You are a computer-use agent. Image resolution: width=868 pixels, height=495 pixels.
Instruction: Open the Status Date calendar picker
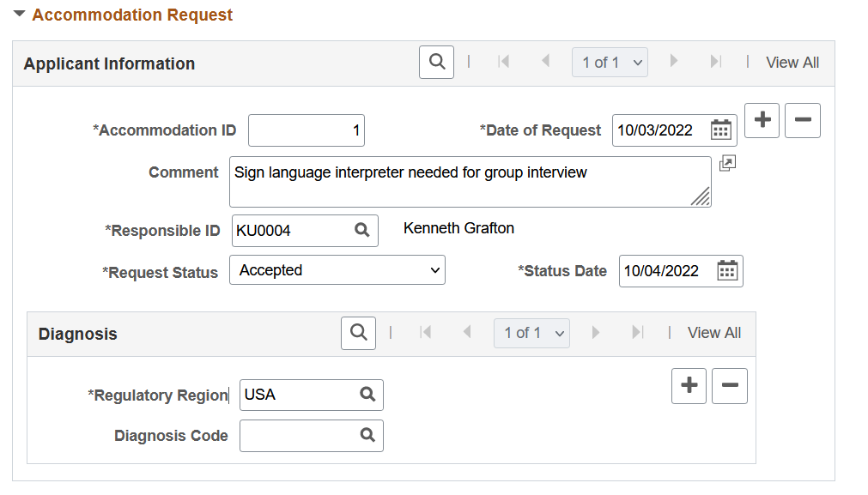(727, 271)
